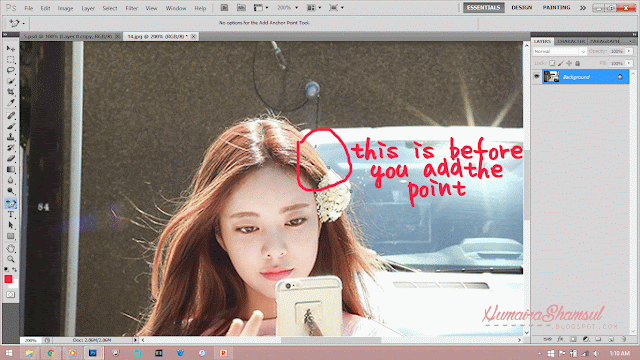The height and width of the screenshot is (360, 640).
Task: Select the Move tool
Action: (x=11, y=49)
